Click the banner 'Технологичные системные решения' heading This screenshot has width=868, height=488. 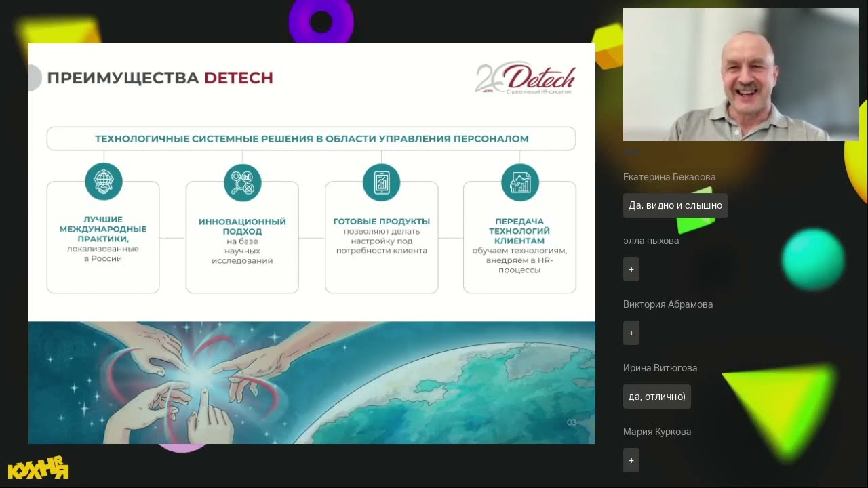[311, 138]
